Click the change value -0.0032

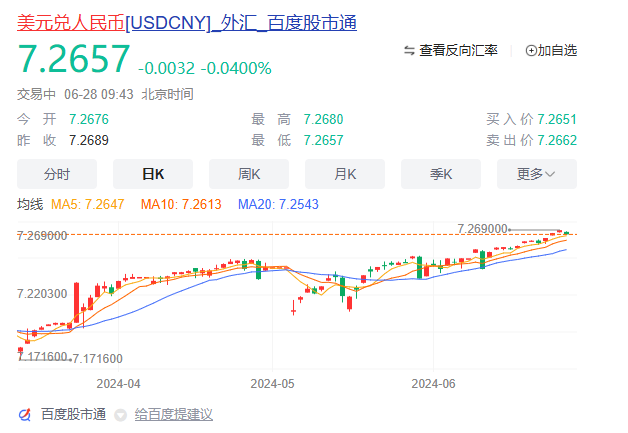coord(167,68)
